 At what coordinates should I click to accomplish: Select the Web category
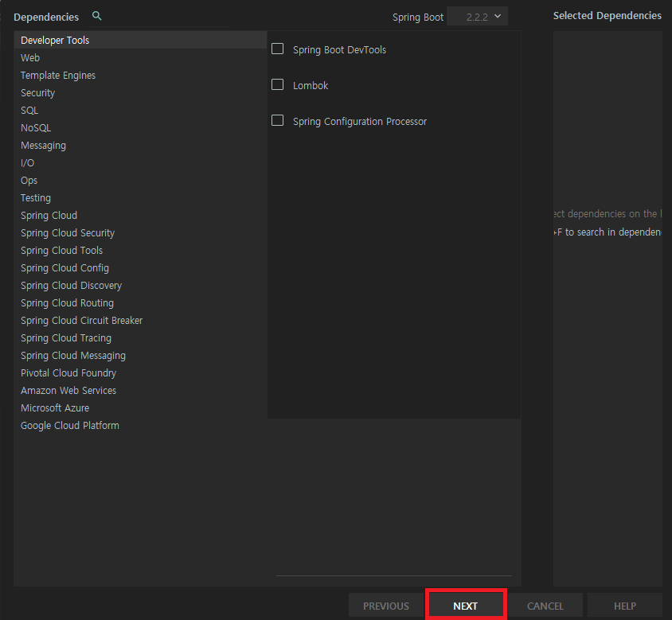click(141, 57)
